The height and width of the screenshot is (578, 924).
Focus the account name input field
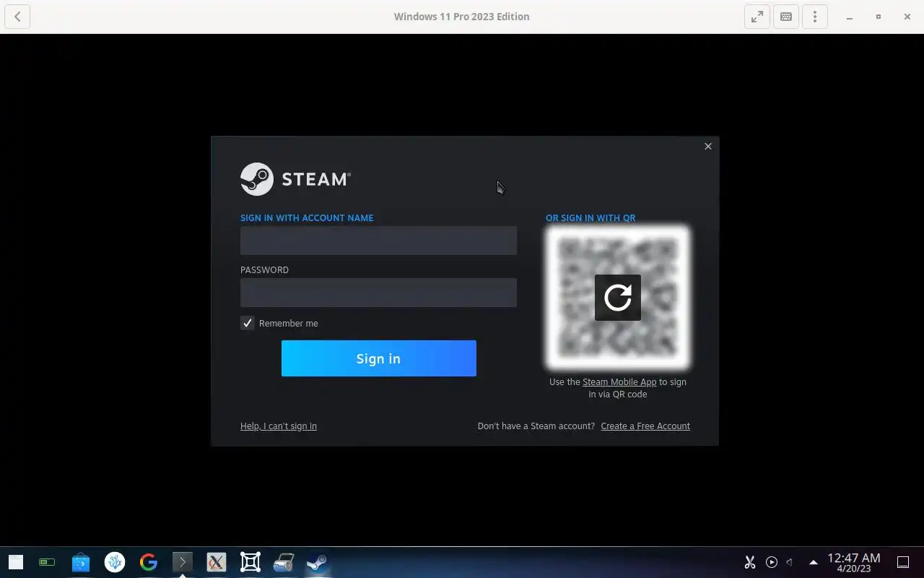tap(378, 241)
